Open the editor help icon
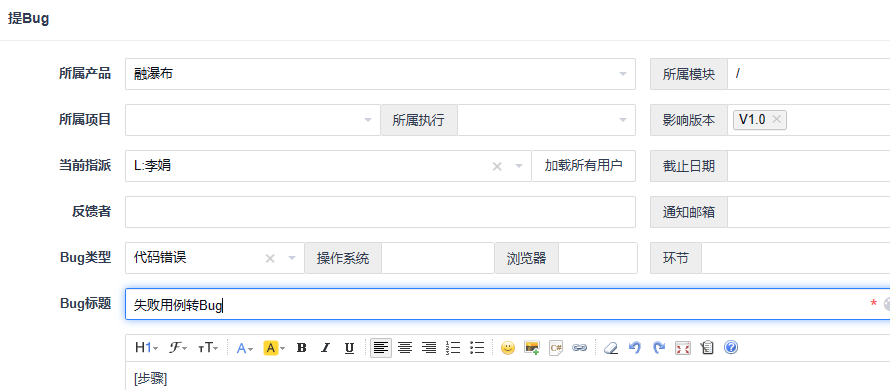 pos(731,347)
